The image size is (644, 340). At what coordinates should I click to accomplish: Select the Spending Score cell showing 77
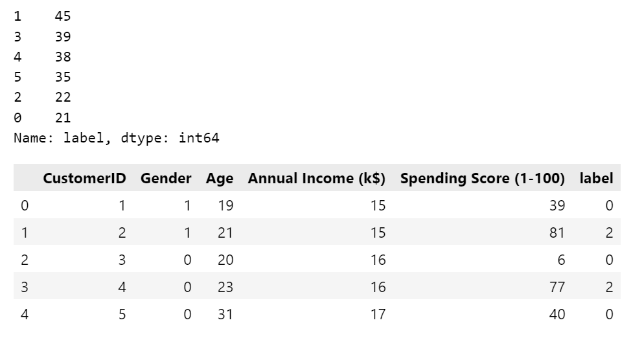[x=557, y=288]
